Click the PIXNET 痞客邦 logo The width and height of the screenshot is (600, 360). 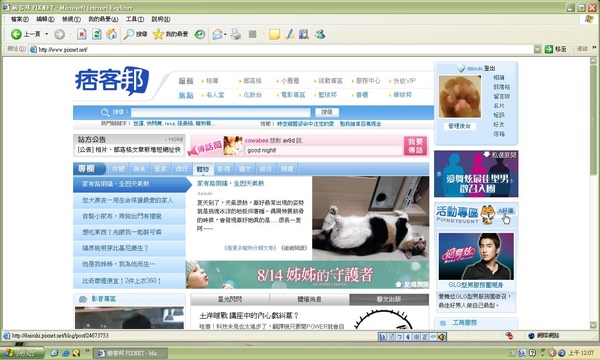click(112, 81)
